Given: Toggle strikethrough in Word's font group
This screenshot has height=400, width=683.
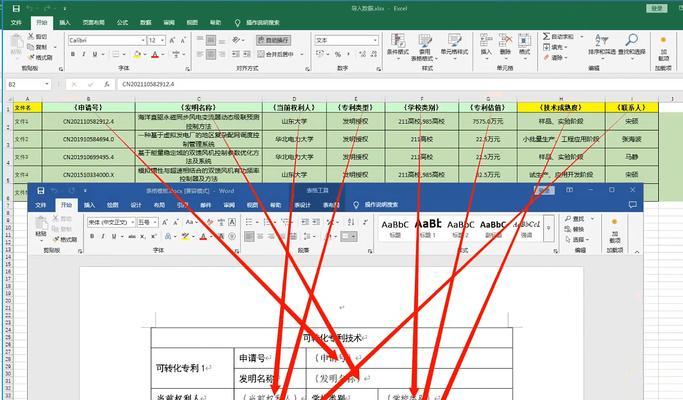Looking at the screenshot, I should 132,236.
